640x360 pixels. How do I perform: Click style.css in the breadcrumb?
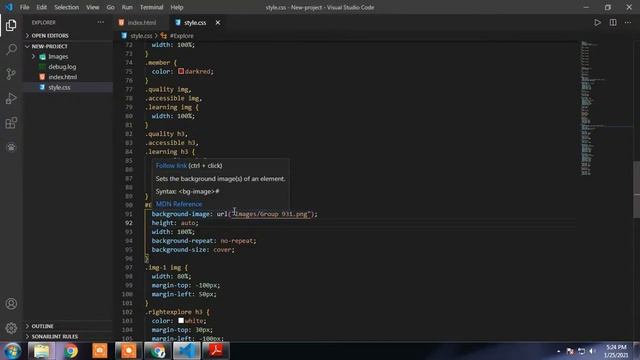(x=141, y=36)
